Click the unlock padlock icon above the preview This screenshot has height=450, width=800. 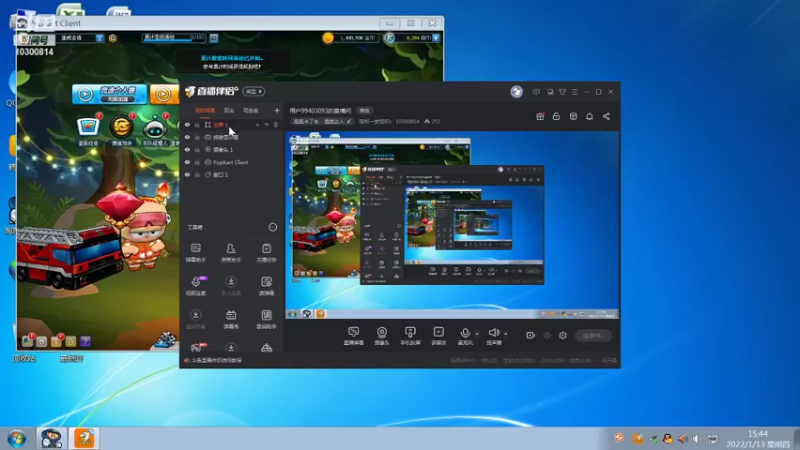point(556,116)
